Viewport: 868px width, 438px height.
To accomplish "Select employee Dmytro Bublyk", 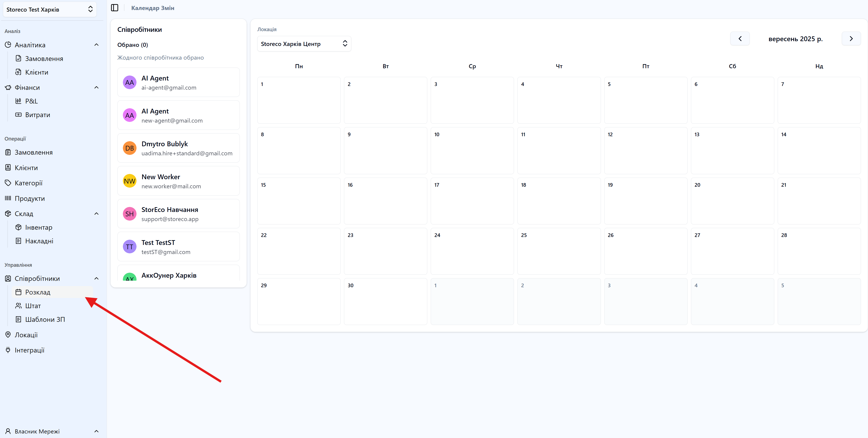I will (x=178, y=148).
